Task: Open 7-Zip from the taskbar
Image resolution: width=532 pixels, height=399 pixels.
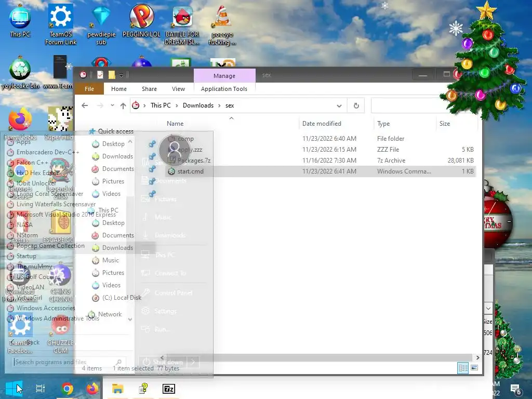Action: click(x=169, y=389)
